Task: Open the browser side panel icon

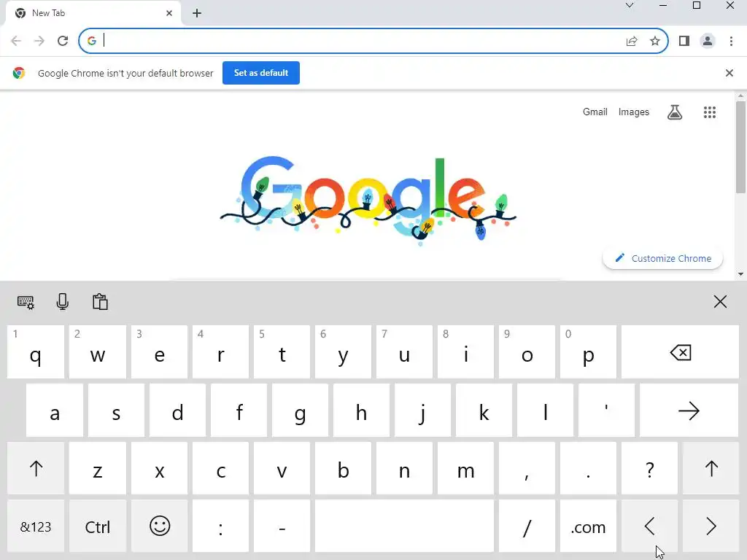Action: pos(684,41)
